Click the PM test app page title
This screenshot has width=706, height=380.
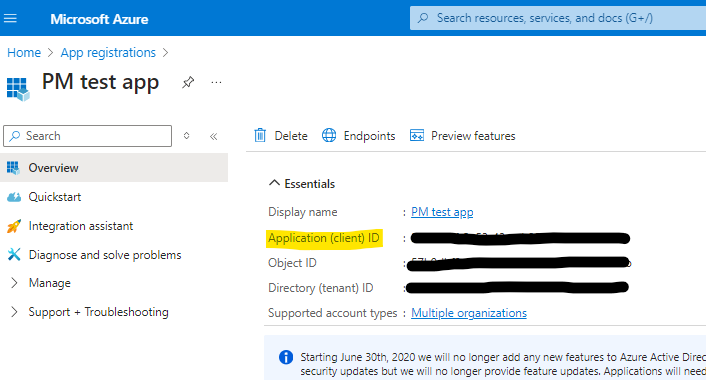[100, 82]
